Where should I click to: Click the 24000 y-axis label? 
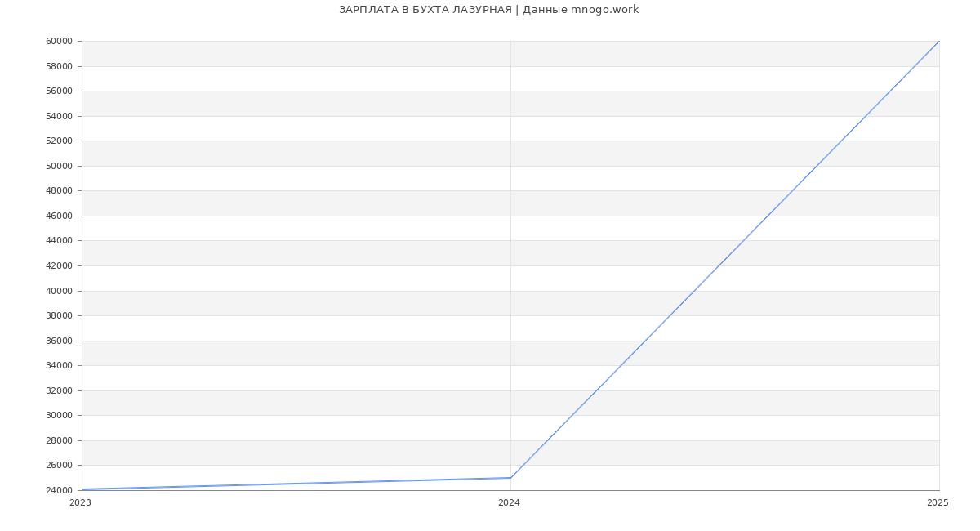(x=59, y=491)
